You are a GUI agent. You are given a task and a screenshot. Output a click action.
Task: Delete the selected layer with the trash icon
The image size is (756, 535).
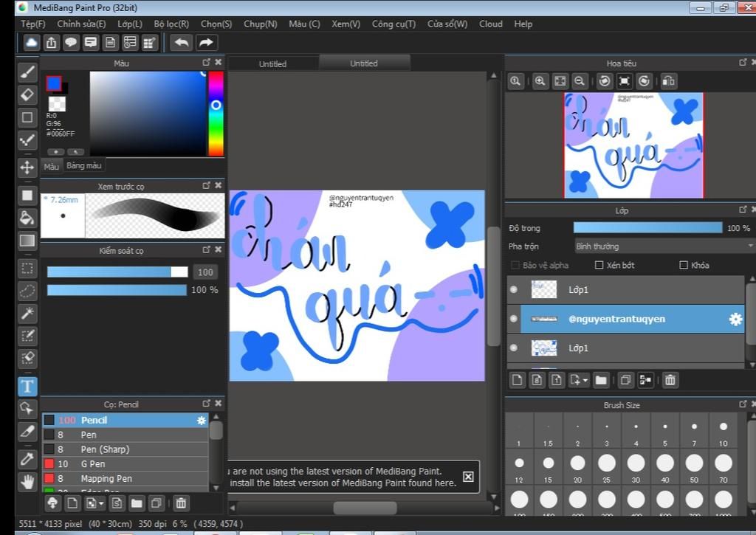[670, 380]
